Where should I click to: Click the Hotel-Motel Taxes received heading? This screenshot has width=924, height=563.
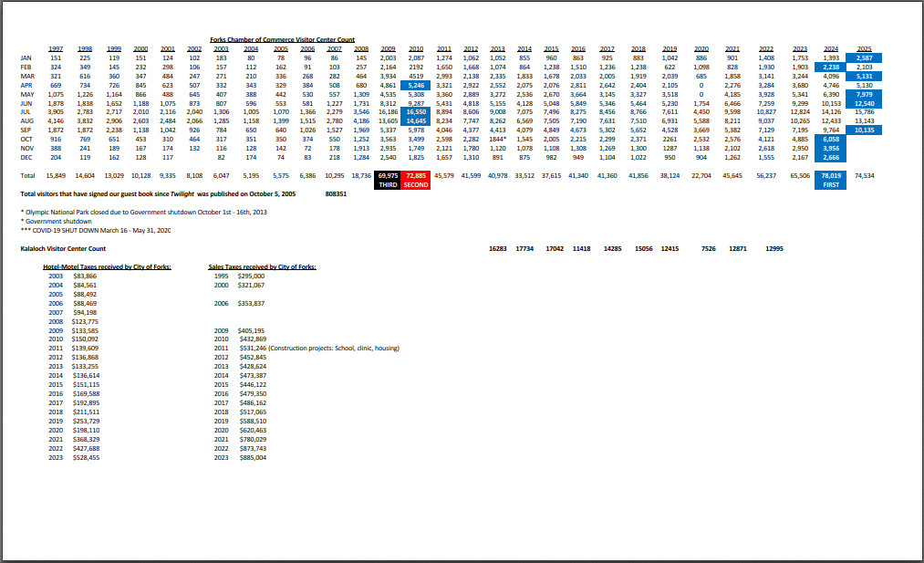click(x=108, y=266)
